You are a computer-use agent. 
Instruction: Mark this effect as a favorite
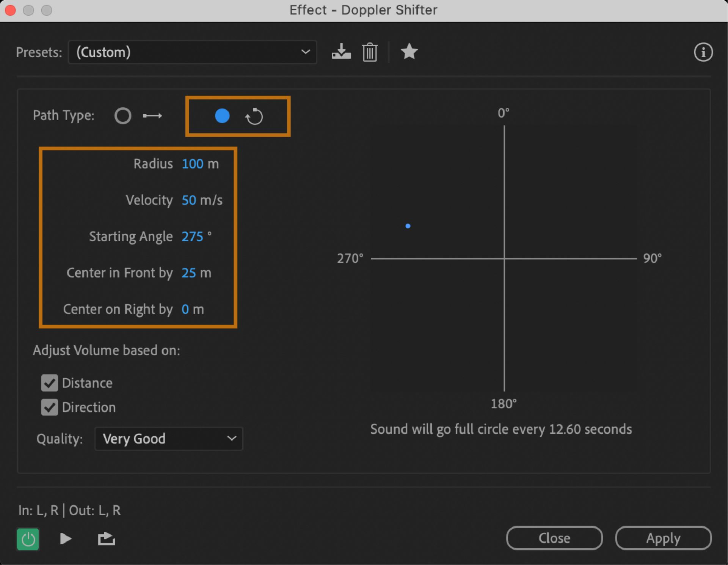click(x=409, y=52)
